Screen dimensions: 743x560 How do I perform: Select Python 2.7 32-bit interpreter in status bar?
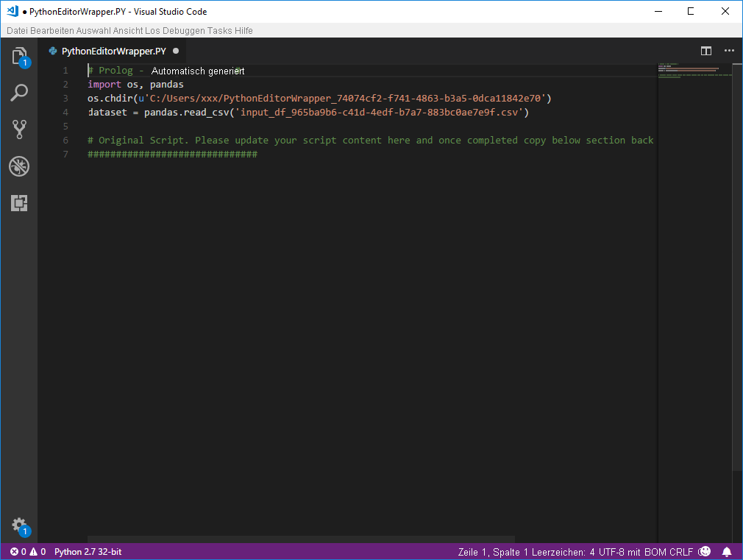click(88, 551)
